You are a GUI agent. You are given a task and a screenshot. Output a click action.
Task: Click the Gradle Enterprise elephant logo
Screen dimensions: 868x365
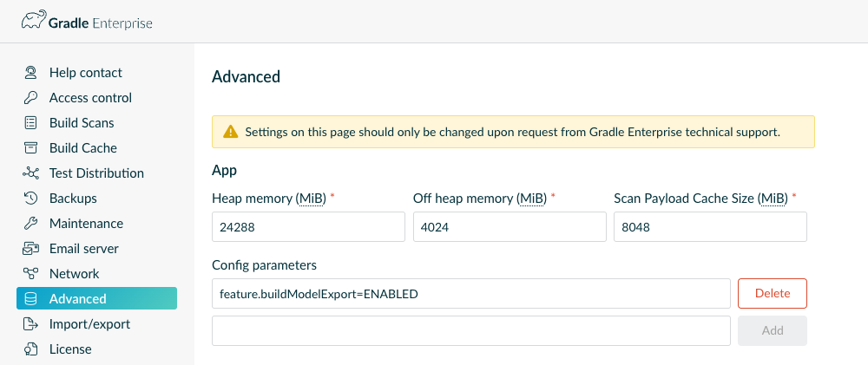[35, 22]
